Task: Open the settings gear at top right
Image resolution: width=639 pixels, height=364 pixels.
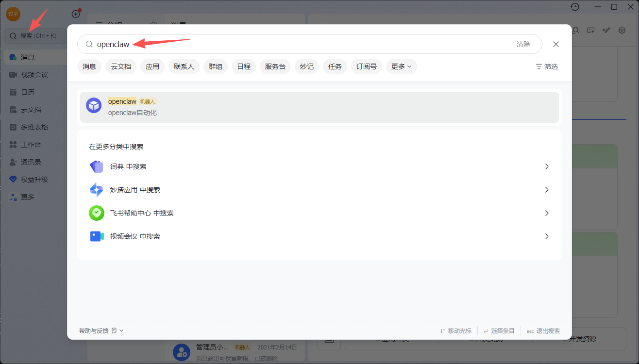Action: tap(622, 30)
